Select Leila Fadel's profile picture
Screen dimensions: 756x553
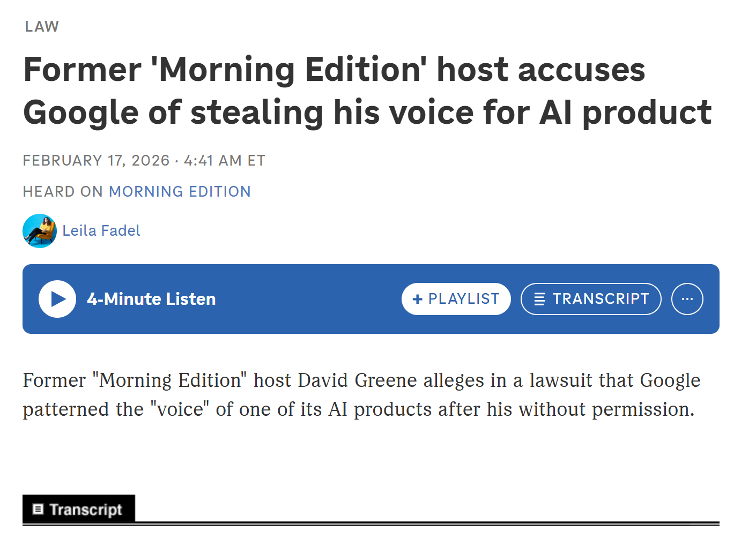39,230
